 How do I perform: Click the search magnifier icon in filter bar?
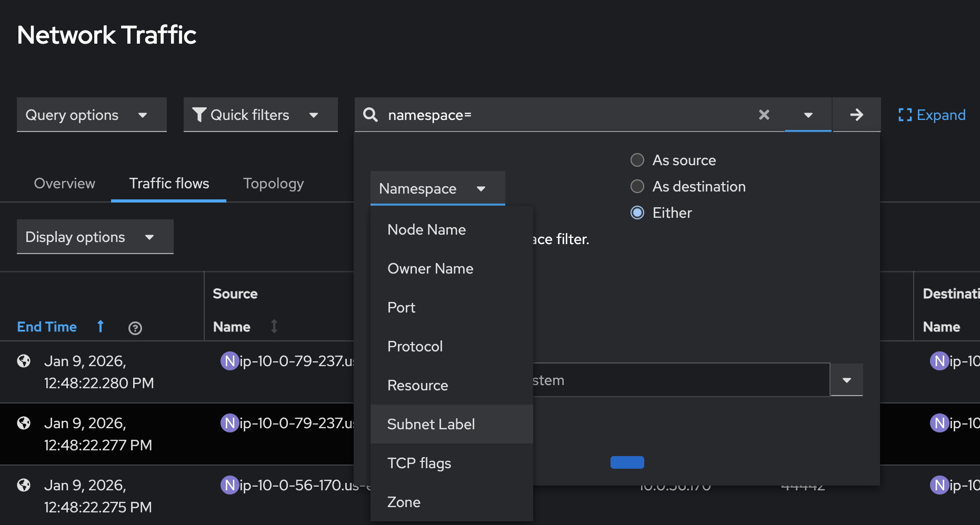(x=371, y=115)
